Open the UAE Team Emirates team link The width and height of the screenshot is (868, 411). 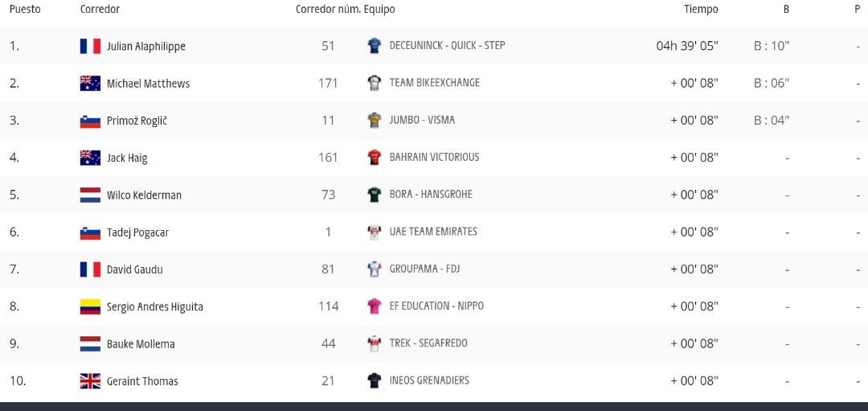click(433, 232)
